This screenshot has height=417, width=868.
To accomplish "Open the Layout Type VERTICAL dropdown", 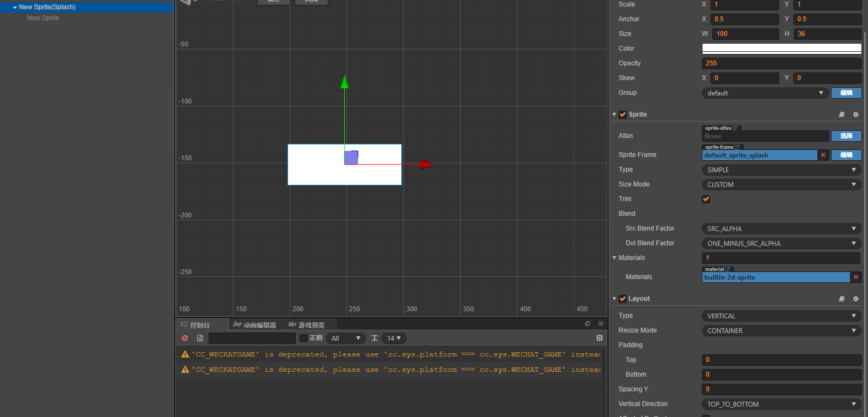I will tap(781, 316).
